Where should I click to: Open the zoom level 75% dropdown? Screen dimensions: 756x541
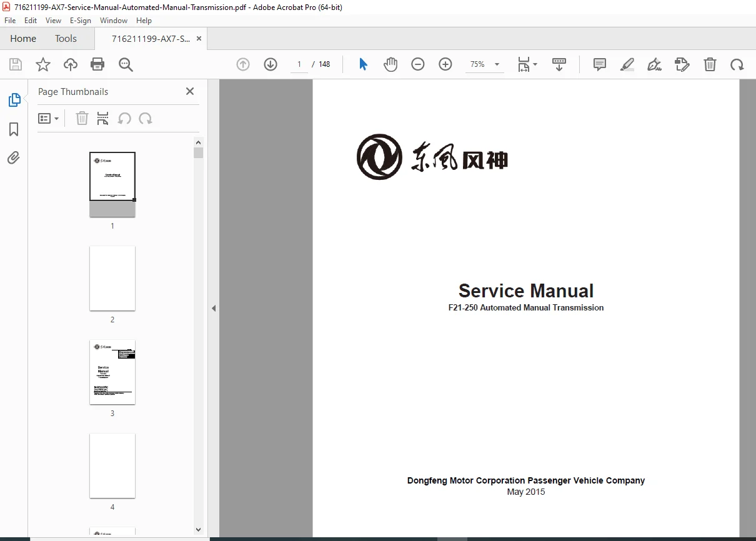[x=485, y=64]
